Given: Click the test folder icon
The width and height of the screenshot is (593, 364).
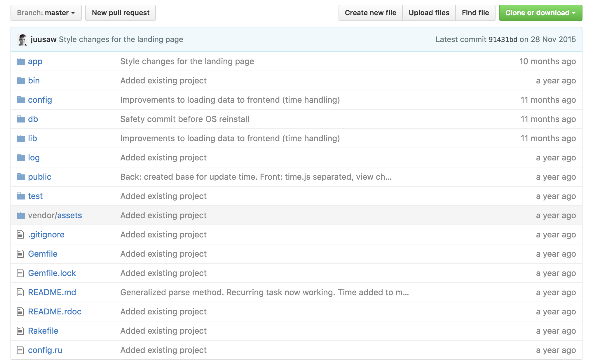Looking at the screenshot, I should pyautogui.click(x=21, y=196).
